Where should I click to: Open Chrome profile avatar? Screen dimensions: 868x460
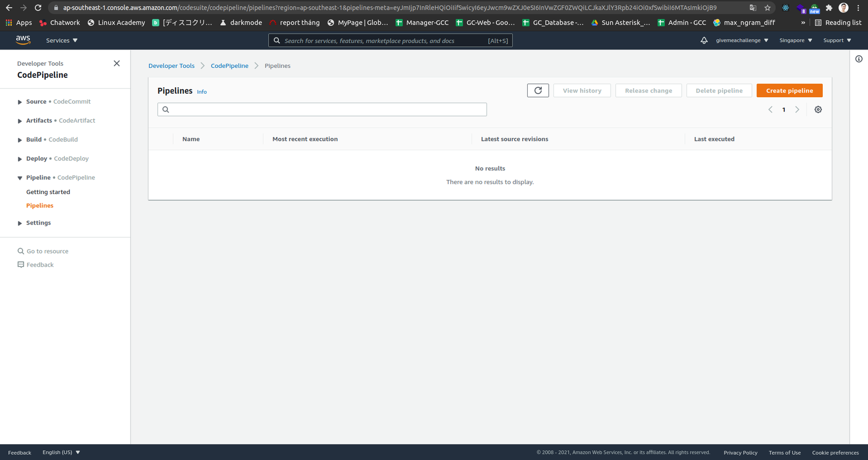843,8
